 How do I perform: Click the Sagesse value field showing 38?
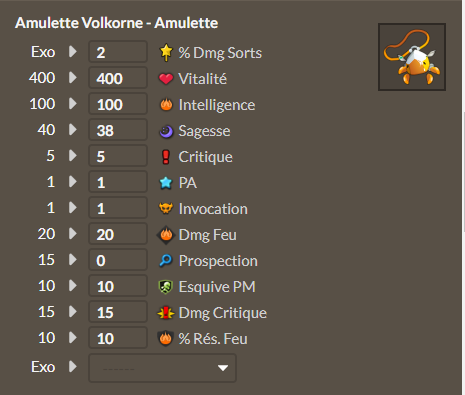pyautogui.click(x=118, y=130)
